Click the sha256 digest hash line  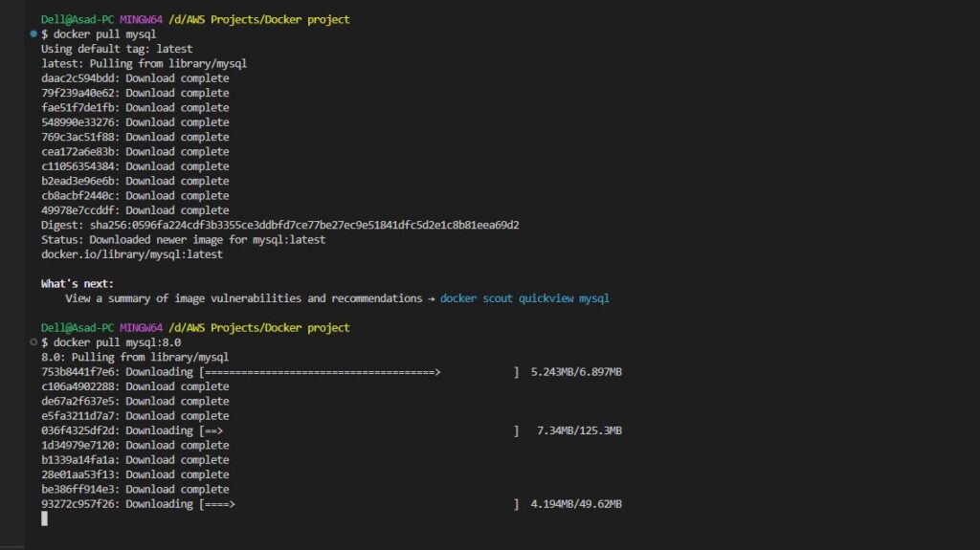click(x=280, y=225)
